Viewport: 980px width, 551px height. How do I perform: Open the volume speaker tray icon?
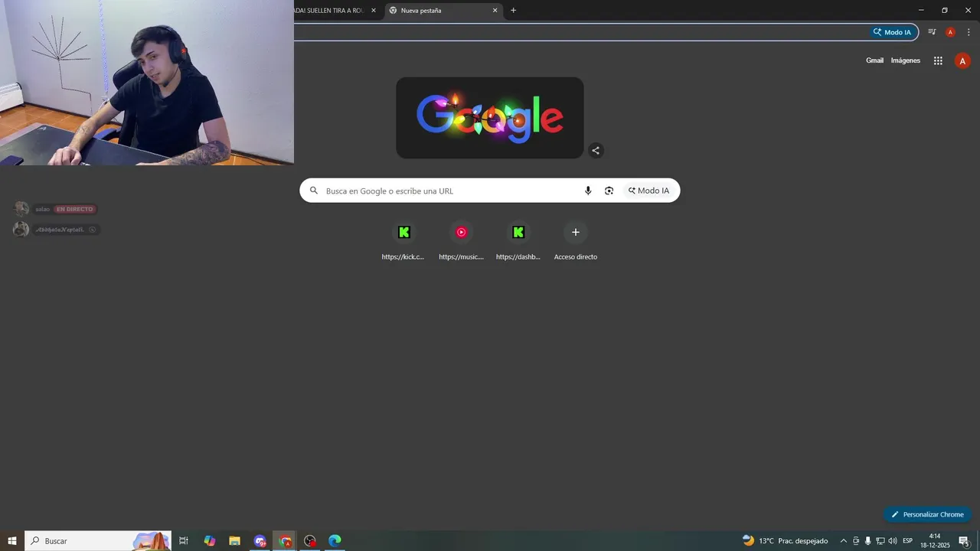tap(893, 541)
